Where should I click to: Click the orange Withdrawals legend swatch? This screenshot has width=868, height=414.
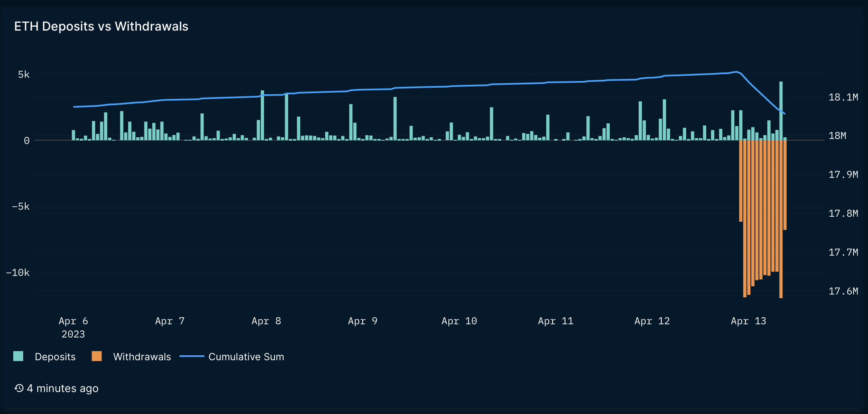click(96, 356)
